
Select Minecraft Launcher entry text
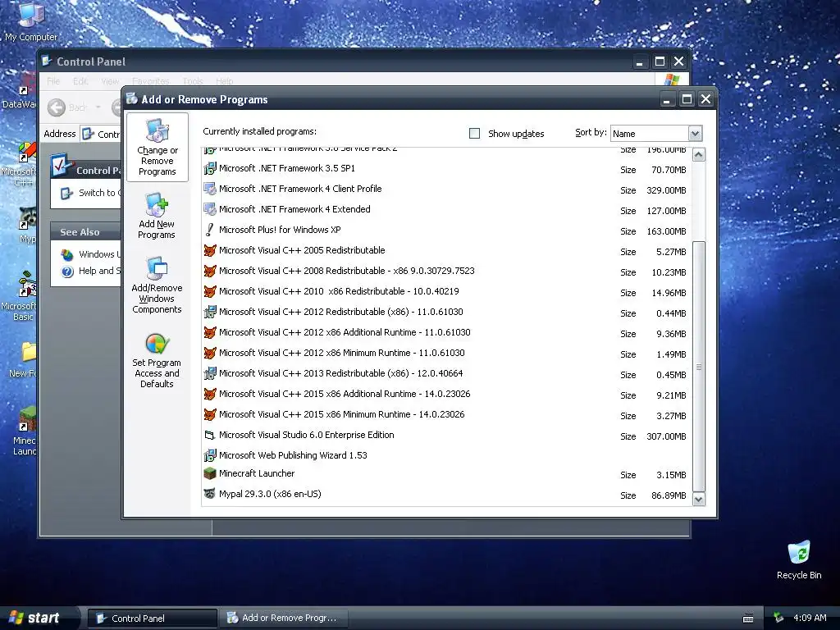(x=257, y=473)
